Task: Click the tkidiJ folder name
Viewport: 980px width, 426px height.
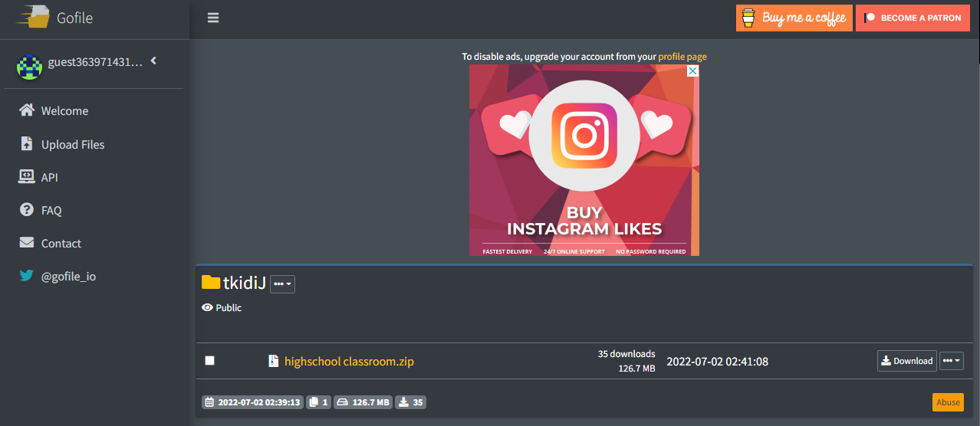Action: 244,283
